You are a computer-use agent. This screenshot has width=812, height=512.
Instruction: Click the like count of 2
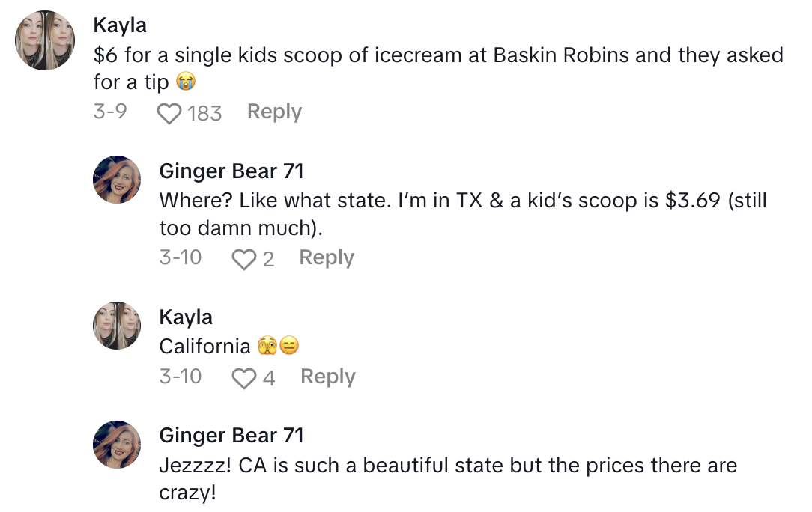[x=268, y=259]
